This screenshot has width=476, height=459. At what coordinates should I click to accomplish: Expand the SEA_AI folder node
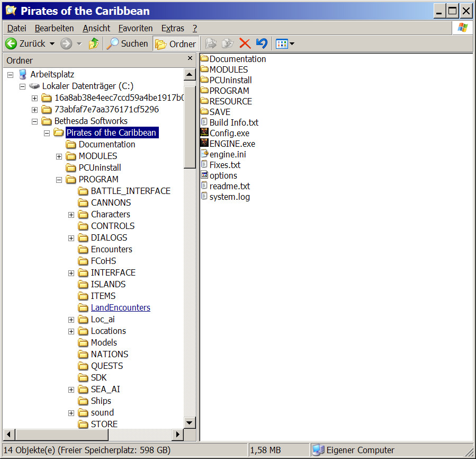click(71, 390)
